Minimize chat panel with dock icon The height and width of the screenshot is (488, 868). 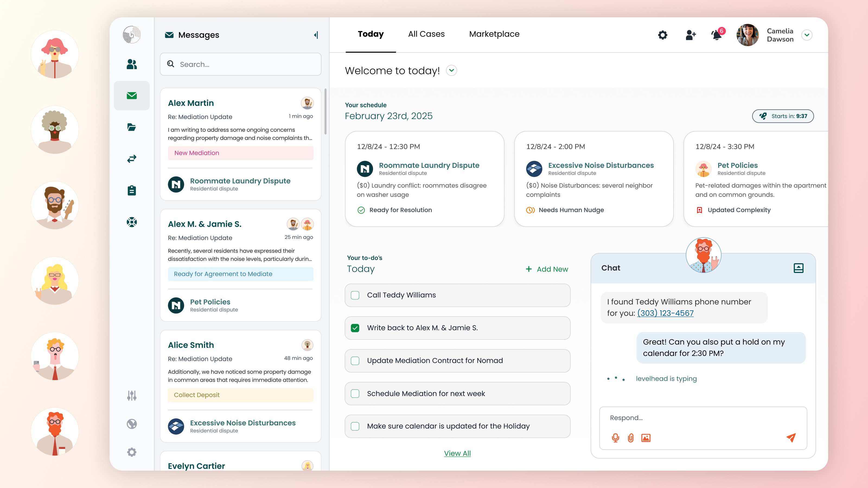[x=799, y=268]
